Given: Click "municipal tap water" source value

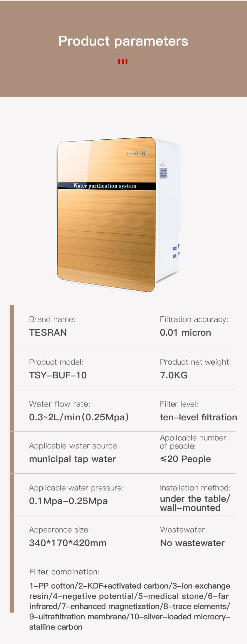Looking at the screenshot, I should [x=72, y=459].
